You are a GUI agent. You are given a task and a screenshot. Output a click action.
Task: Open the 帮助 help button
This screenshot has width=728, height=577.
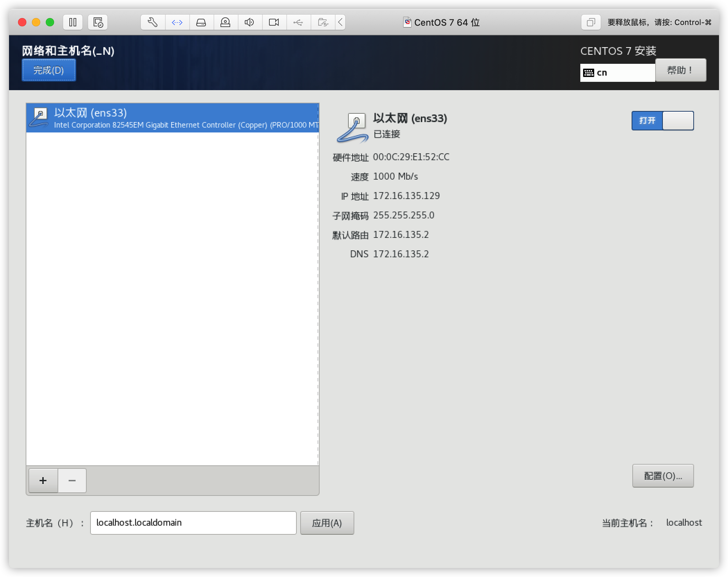[x=680, y=70]
